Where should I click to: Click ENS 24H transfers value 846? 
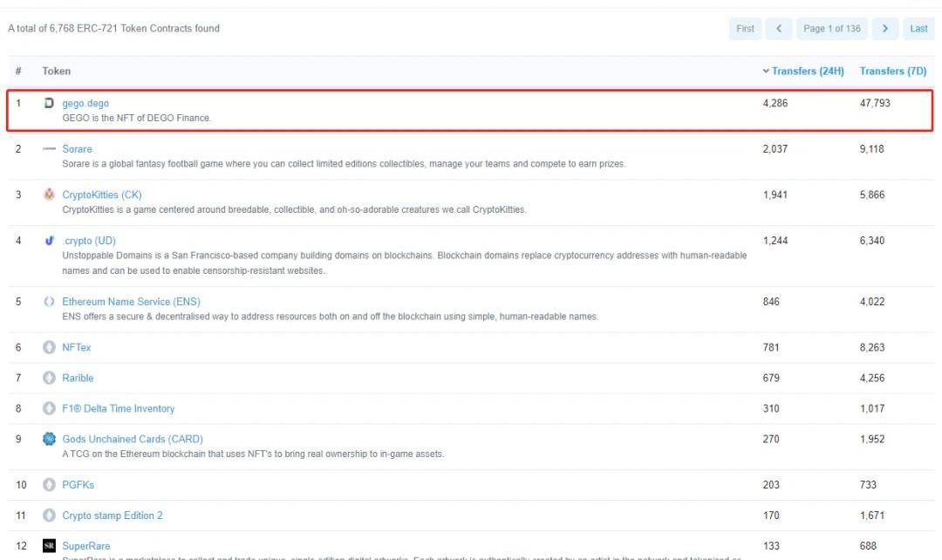[x=771, y=302]
